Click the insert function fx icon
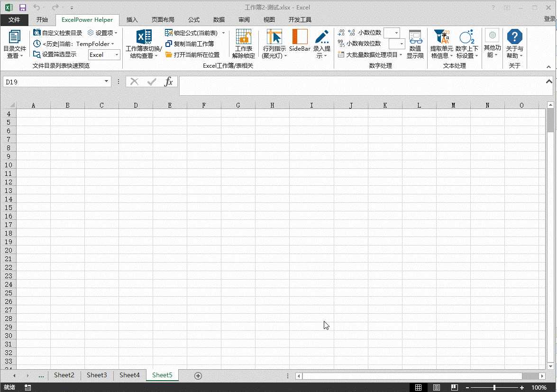 pyautogui.click(x=168, y=82)
